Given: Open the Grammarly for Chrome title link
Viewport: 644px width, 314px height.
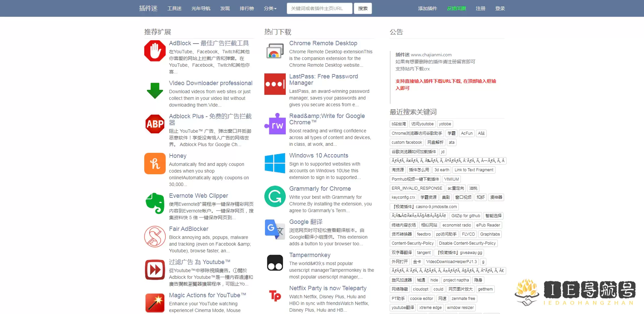Looking at the screenshot, I should 320,189.
